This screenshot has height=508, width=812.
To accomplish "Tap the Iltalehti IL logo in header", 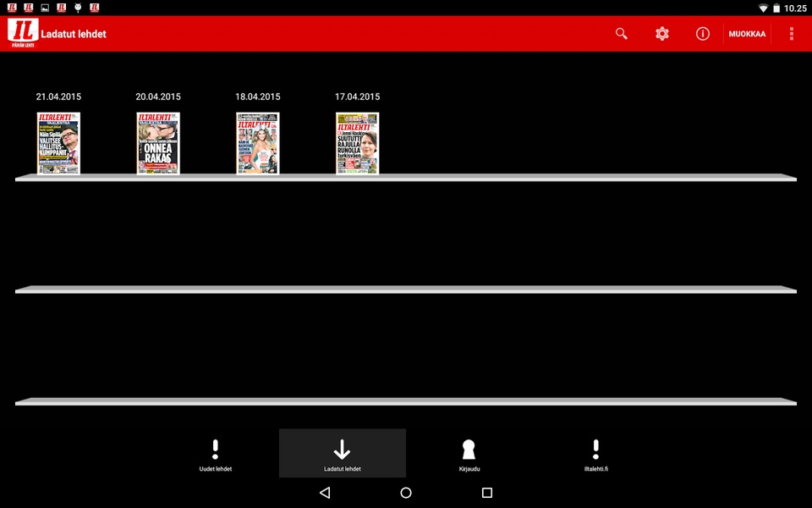I will tap(23, 33).
